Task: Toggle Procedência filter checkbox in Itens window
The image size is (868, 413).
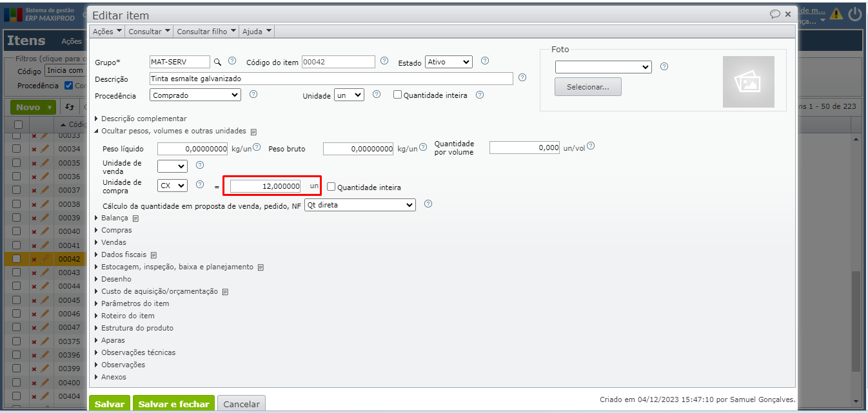Action: pos(69,85)
